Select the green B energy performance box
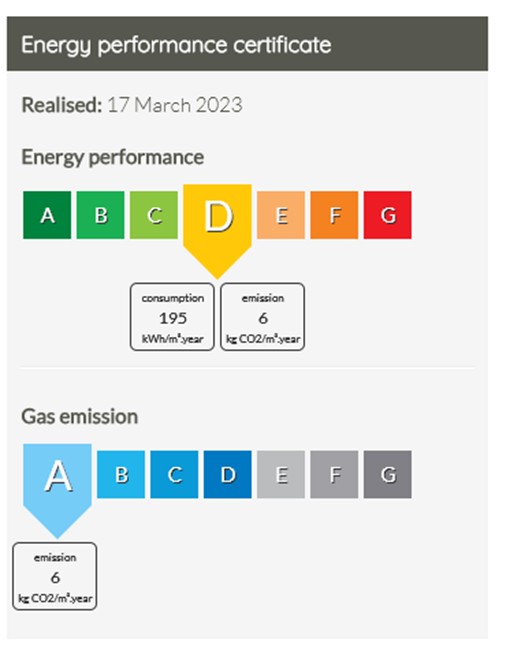This screenshot has height=650, width=510. click(100, 215)
